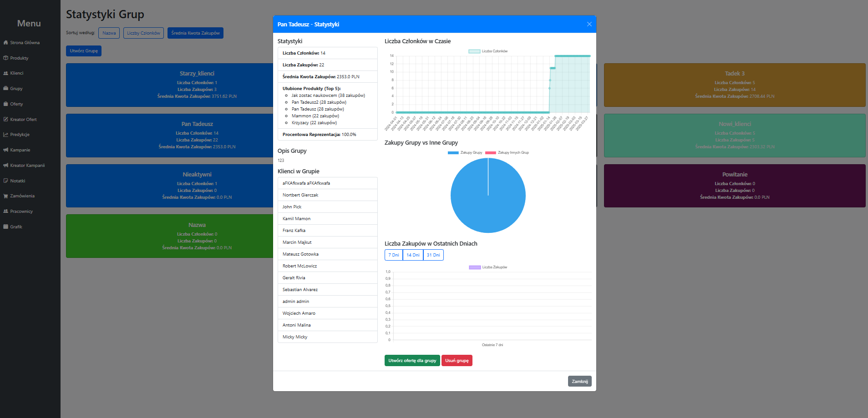Toggle the purple Liczba Zakupów legend swatch
Screen dimensions: 868x418
(475, 267)
